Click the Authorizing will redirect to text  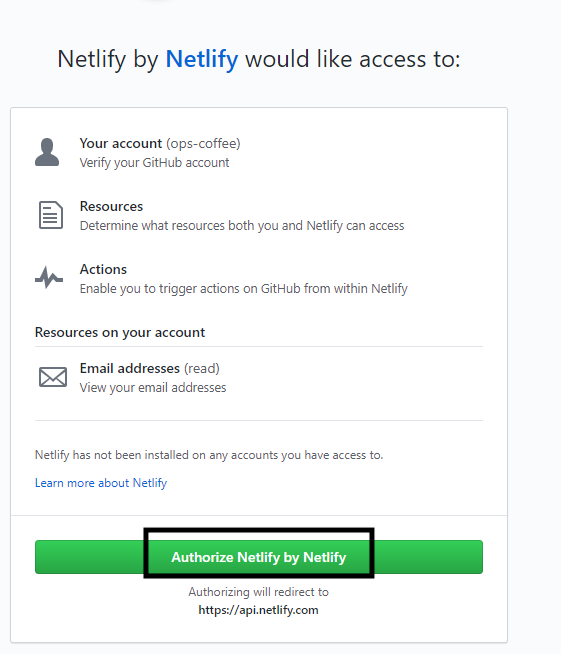259,592
